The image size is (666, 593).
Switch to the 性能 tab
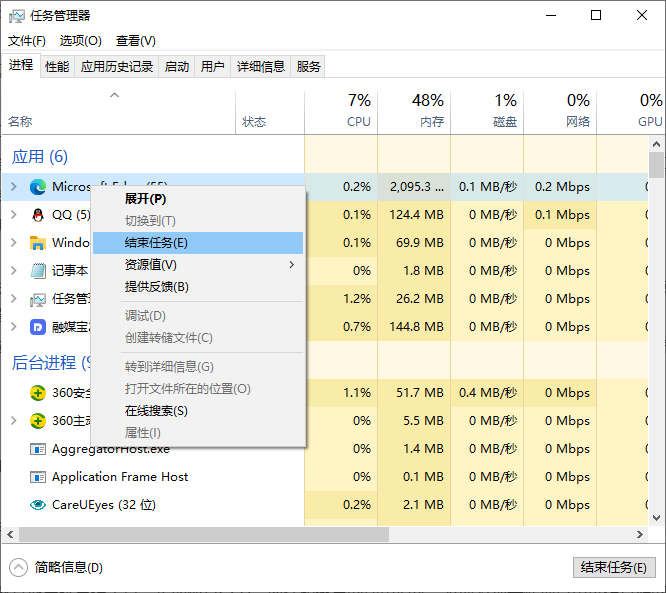(57, 67)
